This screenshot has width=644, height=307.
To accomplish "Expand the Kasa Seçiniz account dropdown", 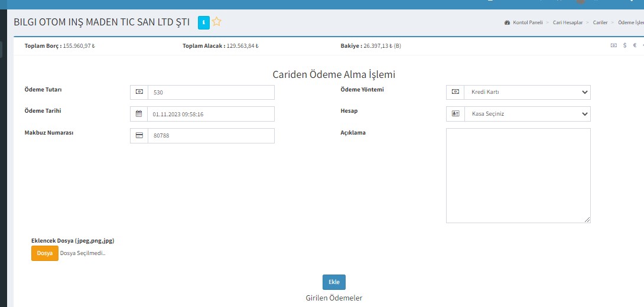I will tap(527, 114).
